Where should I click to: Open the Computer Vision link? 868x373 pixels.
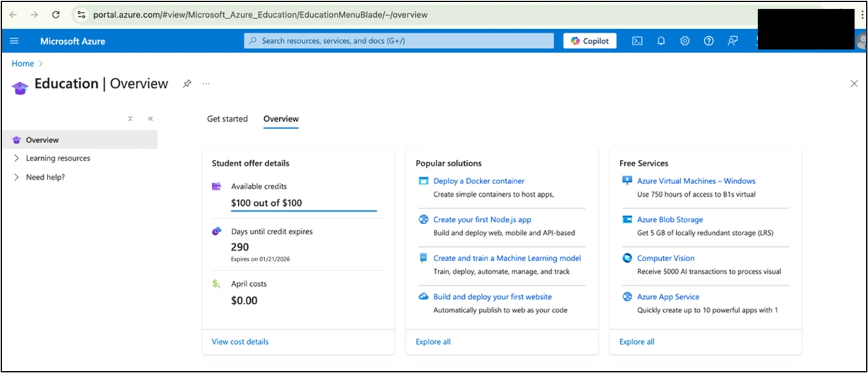coord(666,258)
